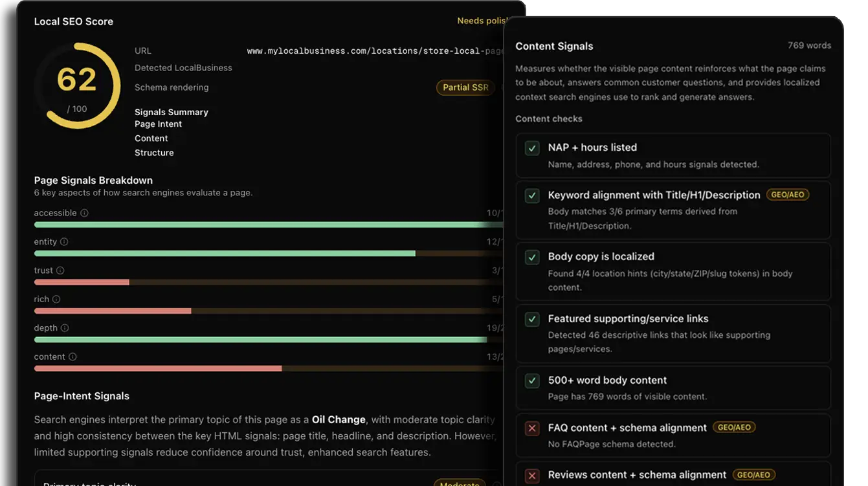Click the Keyword alignment check icon

(532, 195)
